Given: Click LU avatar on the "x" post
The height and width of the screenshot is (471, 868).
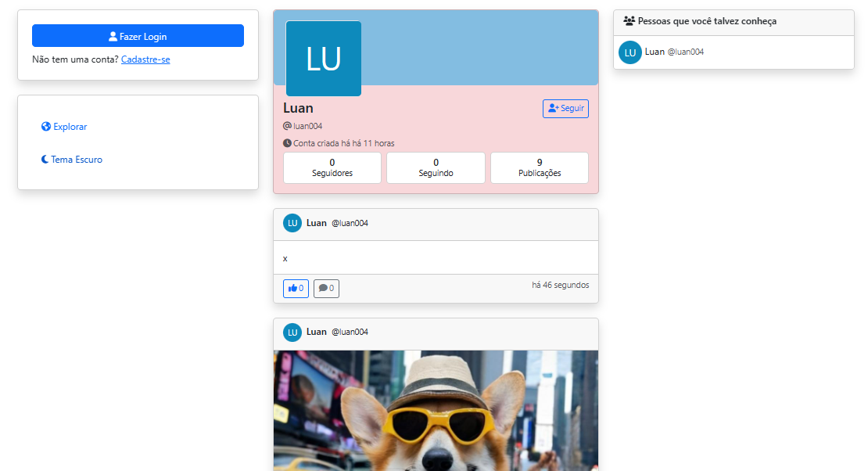Looking at the screenshot, I should (292, 223).
